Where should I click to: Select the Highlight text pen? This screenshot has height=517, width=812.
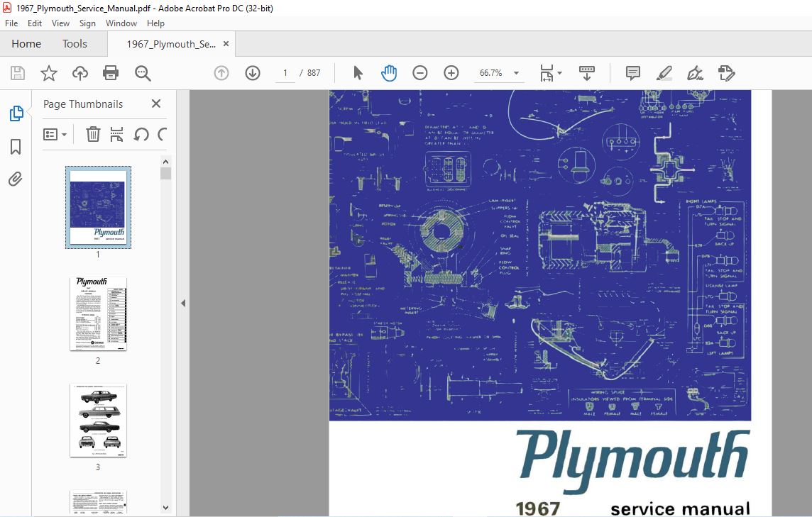coord(664,73)
